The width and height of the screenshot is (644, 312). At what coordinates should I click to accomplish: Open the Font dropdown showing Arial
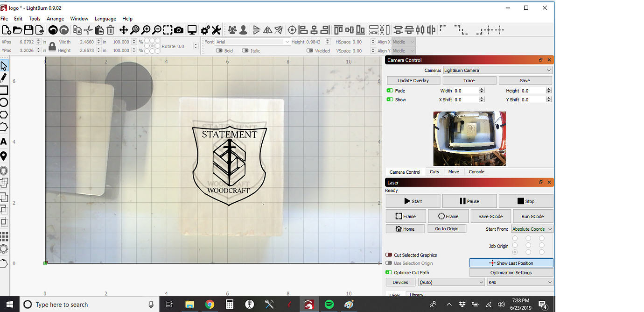(253, 42)
